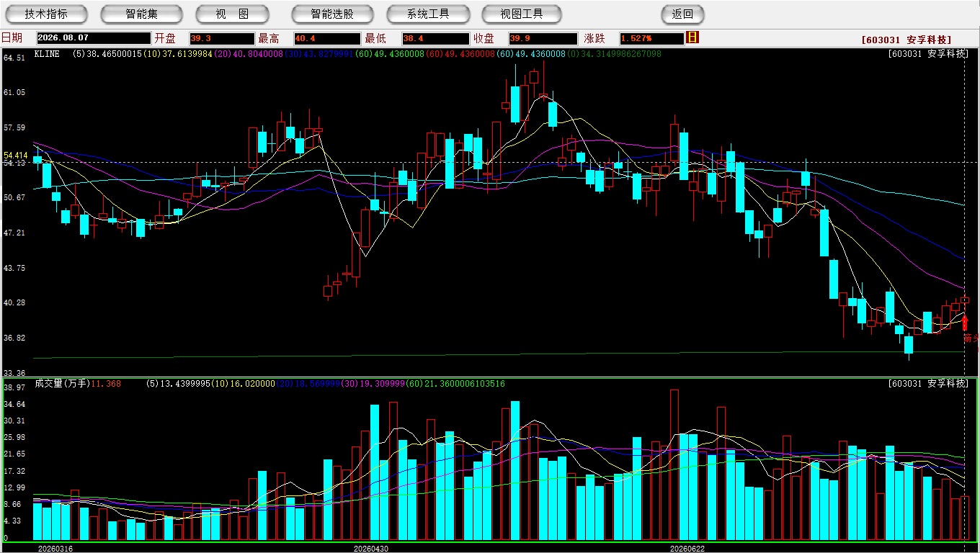The height and width of the screenshot is (553, 980).
Task: Click the 成交量(万手) volume label
Action: click(x=62, y=385)
